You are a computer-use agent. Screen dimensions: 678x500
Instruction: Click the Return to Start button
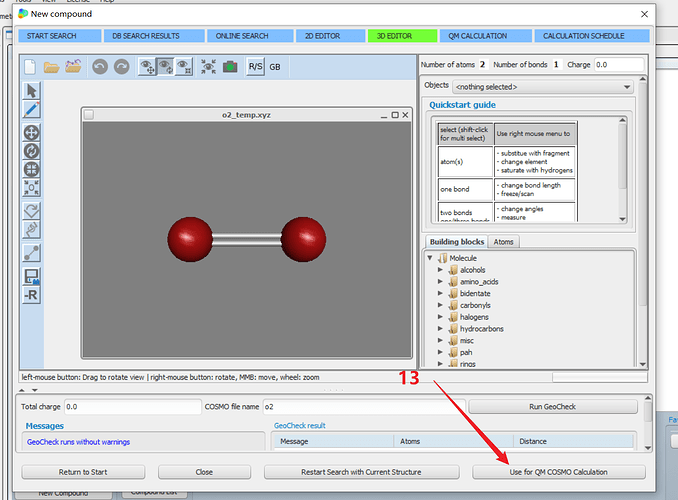[83, 472]
